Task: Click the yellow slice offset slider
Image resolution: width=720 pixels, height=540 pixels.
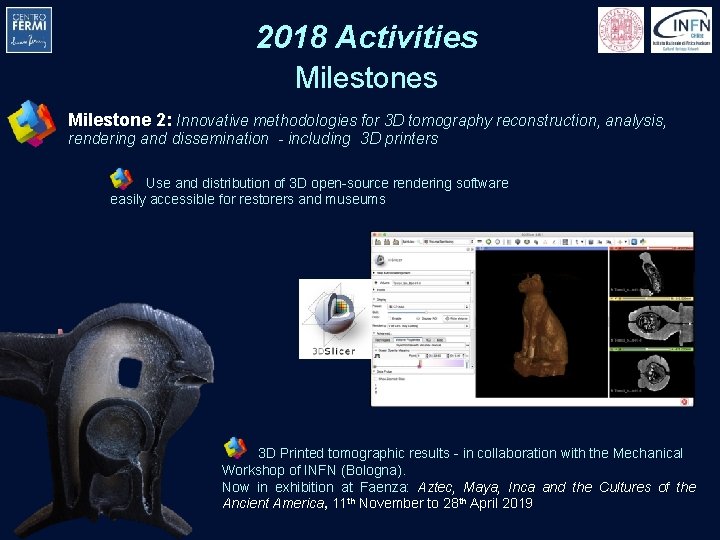Action: 645,298
